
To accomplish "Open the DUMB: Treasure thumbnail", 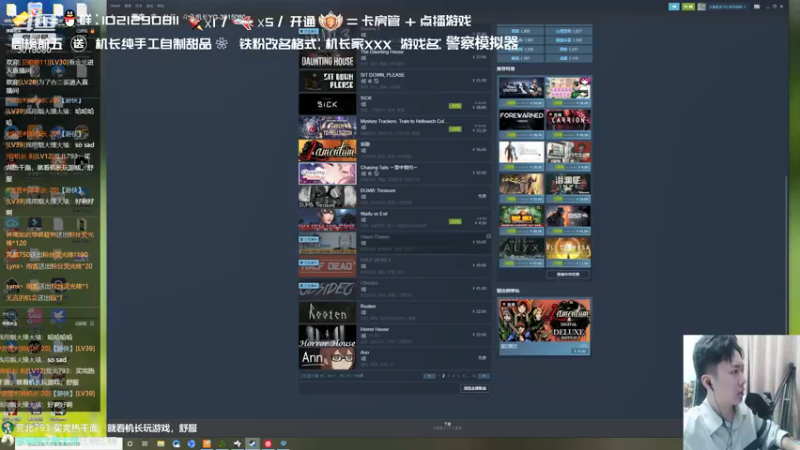I will (x=328, y=197).
